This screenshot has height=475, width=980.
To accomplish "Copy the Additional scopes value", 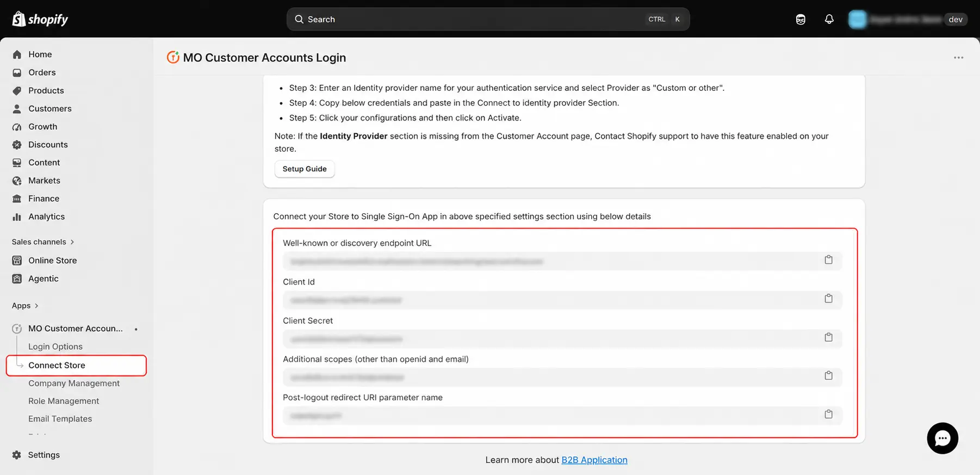I will point(828,375).
